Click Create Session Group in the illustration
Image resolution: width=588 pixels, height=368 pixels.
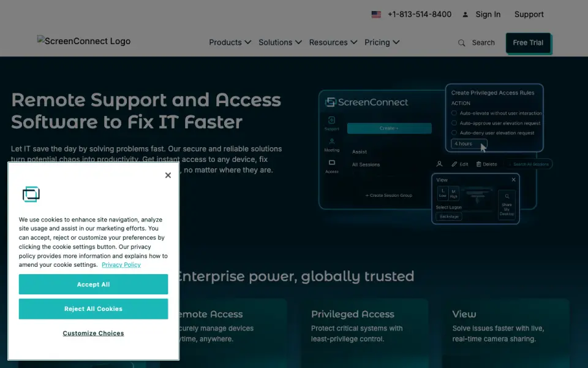pos(389,195)
